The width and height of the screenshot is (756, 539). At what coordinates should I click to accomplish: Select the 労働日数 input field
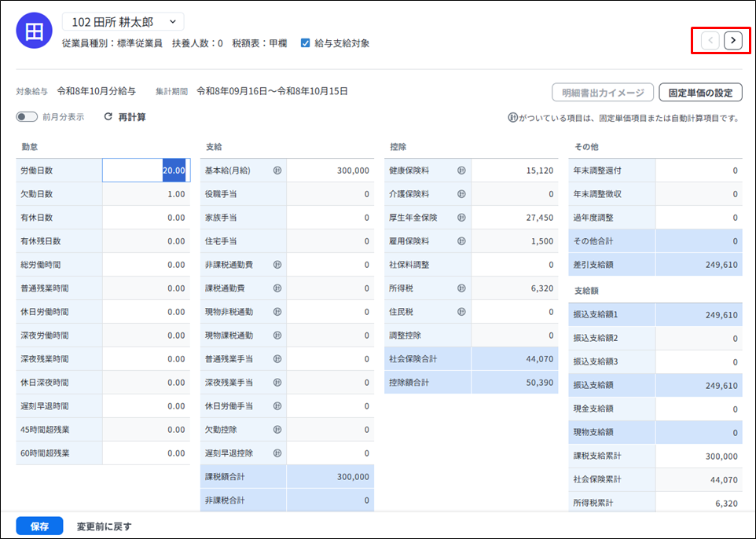(146, 170)
